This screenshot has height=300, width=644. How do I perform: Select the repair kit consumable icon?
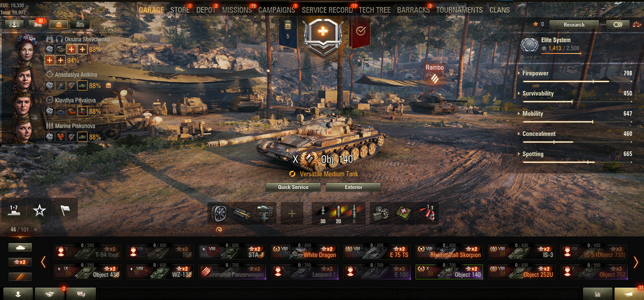tap(380, 214)
